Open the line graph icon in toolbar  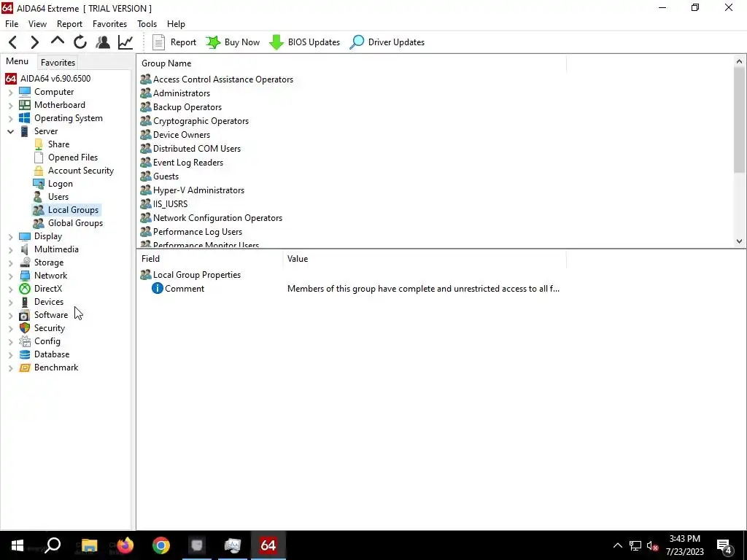pyautogui.click(x=125, y=42)
